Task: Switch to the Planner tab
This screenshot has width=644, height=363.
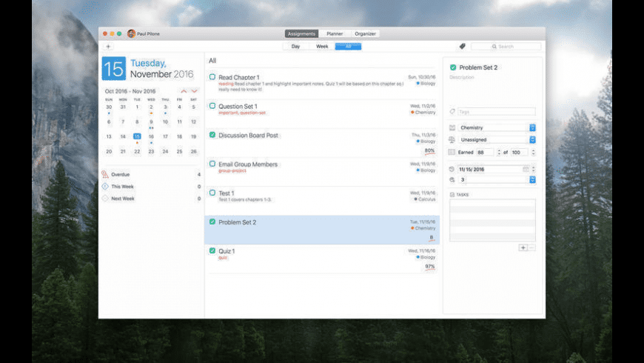Action: click(335, 34)
